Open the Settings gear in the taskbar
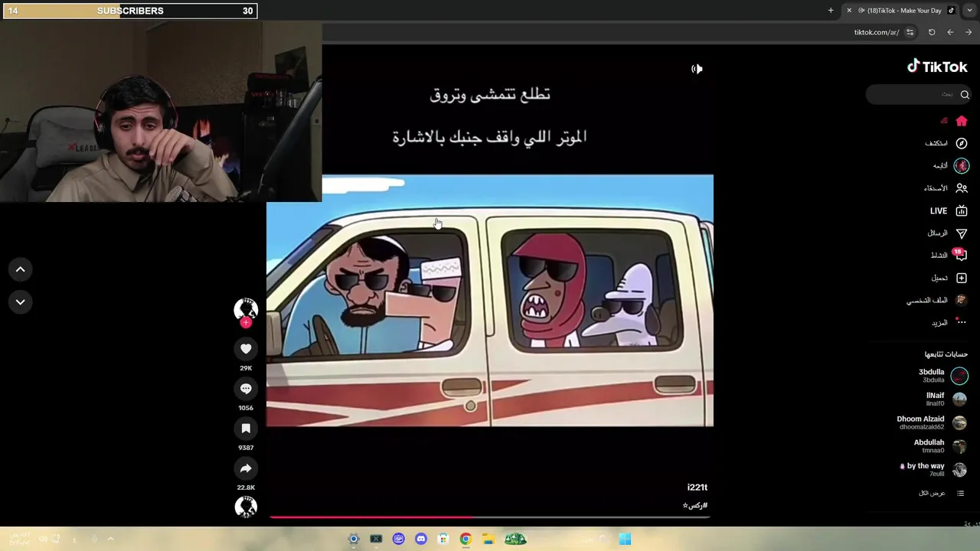The height and width of the screenshot is (551, 980). click(x=354, y=540)
